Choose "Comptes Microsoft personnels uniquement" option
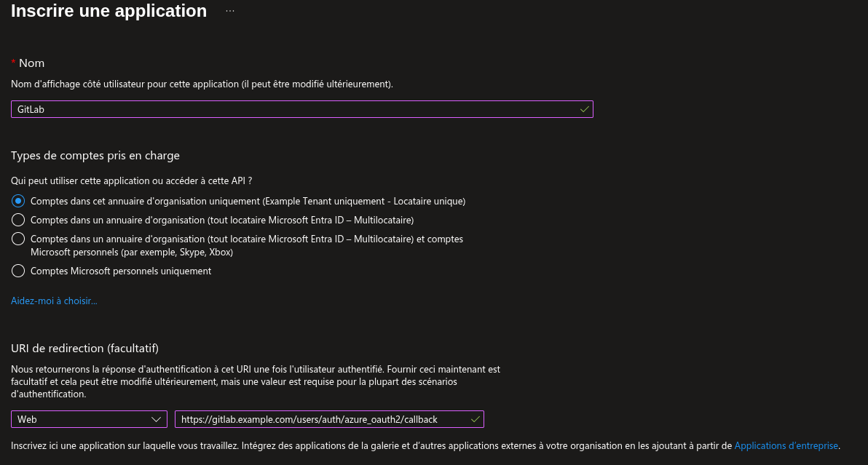 [18, 271]
